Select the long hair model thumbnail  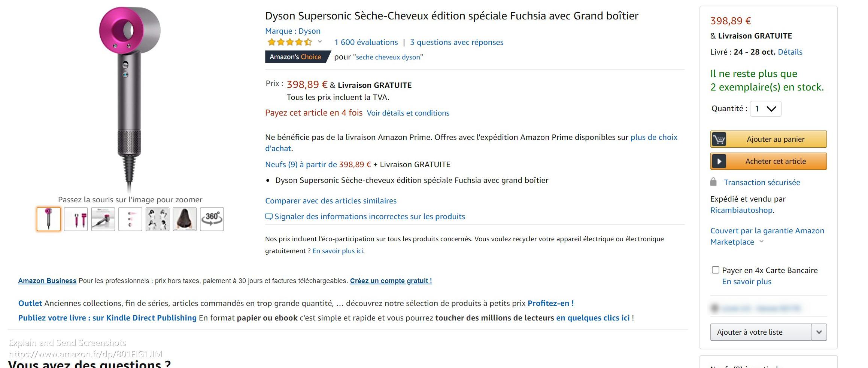(185, 219)
